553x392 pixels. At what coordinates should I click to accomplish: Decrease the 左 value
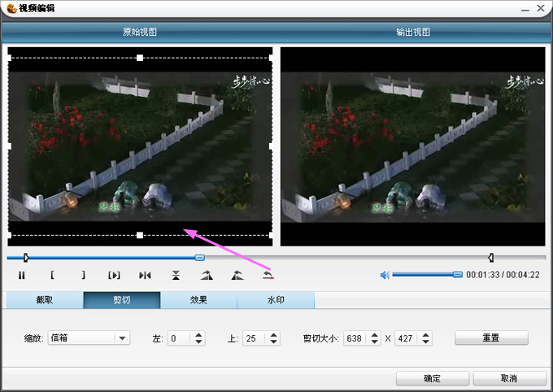coord(198,342)
